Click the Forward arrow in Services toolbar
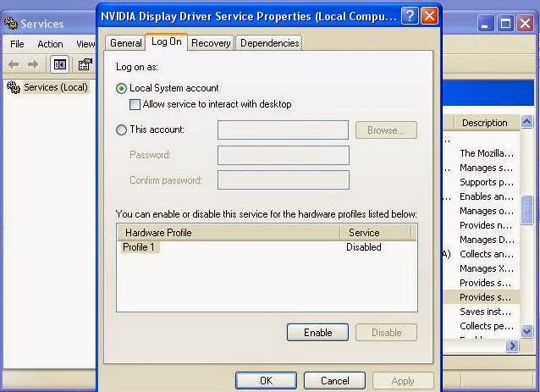540x392 pixels. 33,64
